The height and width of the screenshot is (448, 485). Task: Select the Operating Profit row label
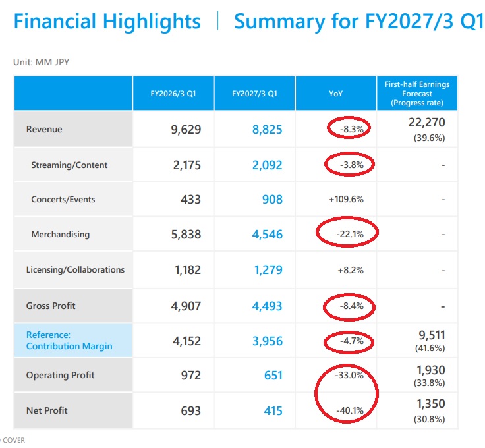(61, 375)
